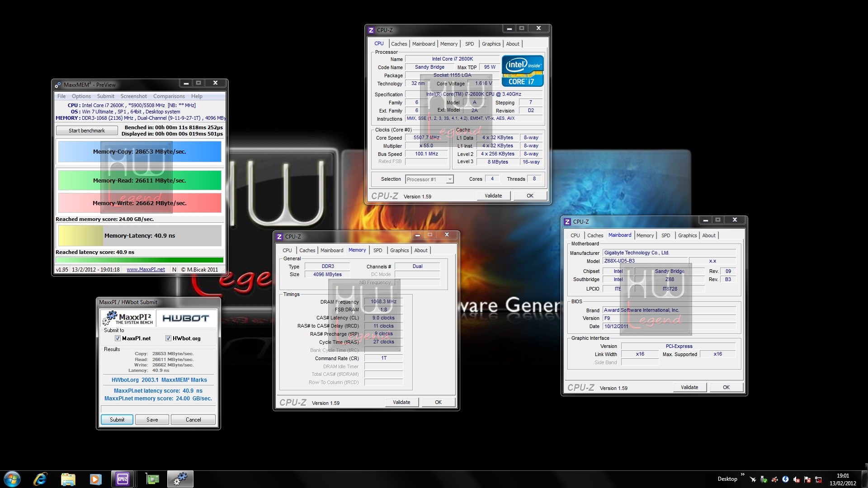Click Cancel in MaxxPI / HWbot dialog

click(193, 420)
